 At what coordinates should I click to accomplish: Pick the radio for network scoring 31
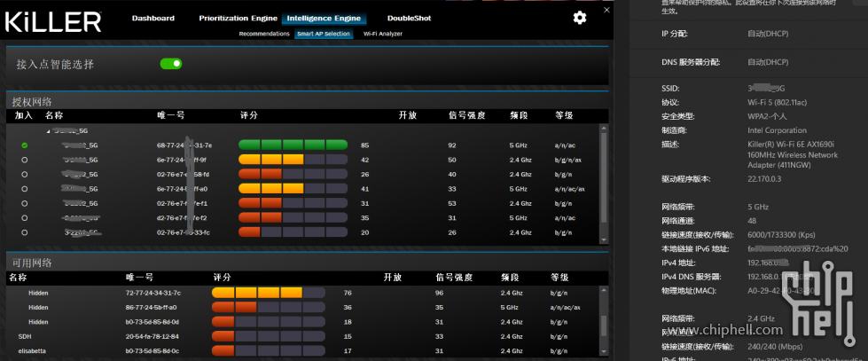(x=24, y=203)
